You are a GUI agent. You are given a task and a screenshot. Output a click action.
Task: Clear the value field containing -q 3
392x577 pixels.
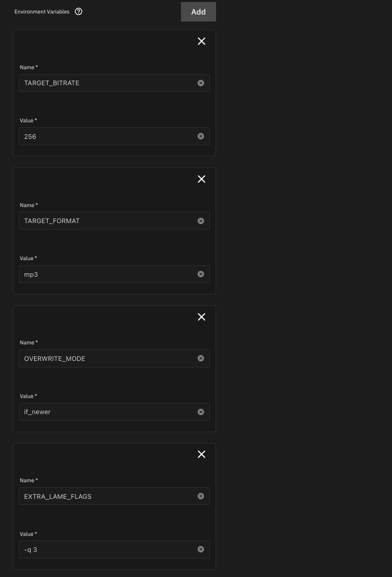[x=201, y=549]
